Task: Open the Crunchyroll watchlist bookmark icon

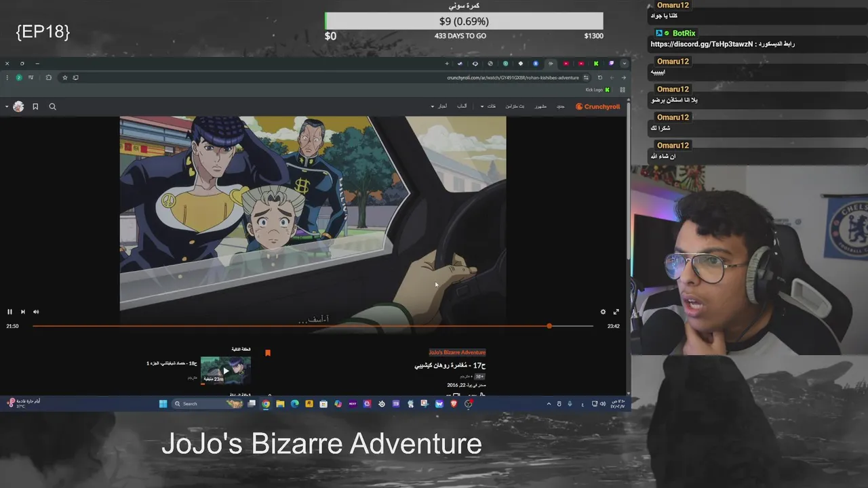Action: 35,106
